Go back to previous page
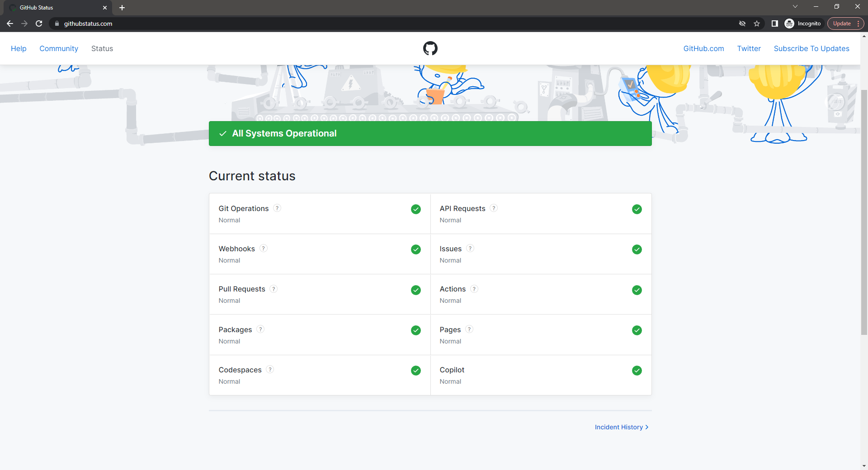This screenshot has width=868, height=470. (x=10, y=23)
